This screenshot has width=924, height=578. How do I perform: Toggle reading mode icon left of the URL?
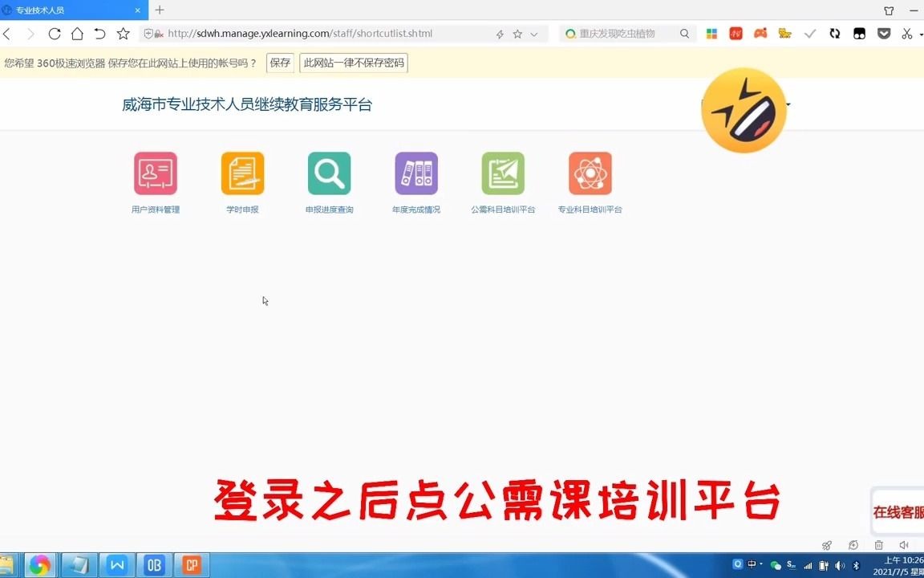click(149, 34)
